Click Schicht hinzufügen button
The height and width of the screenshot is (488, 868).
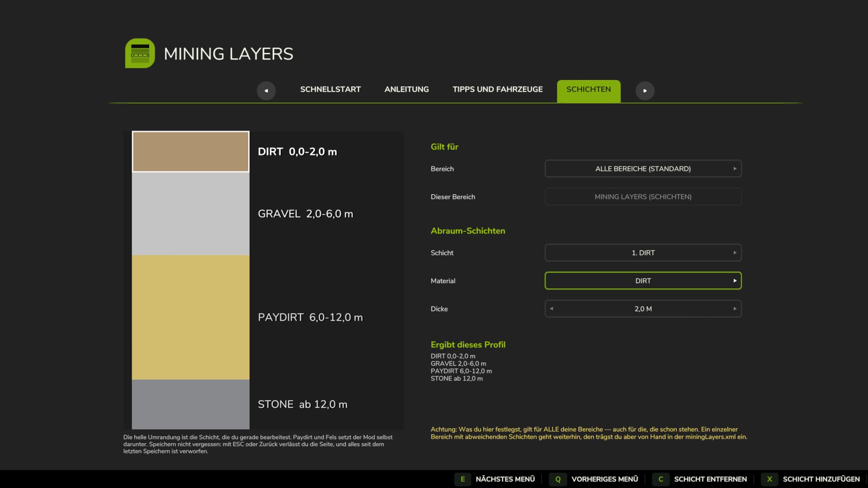[x=821, y=479]
